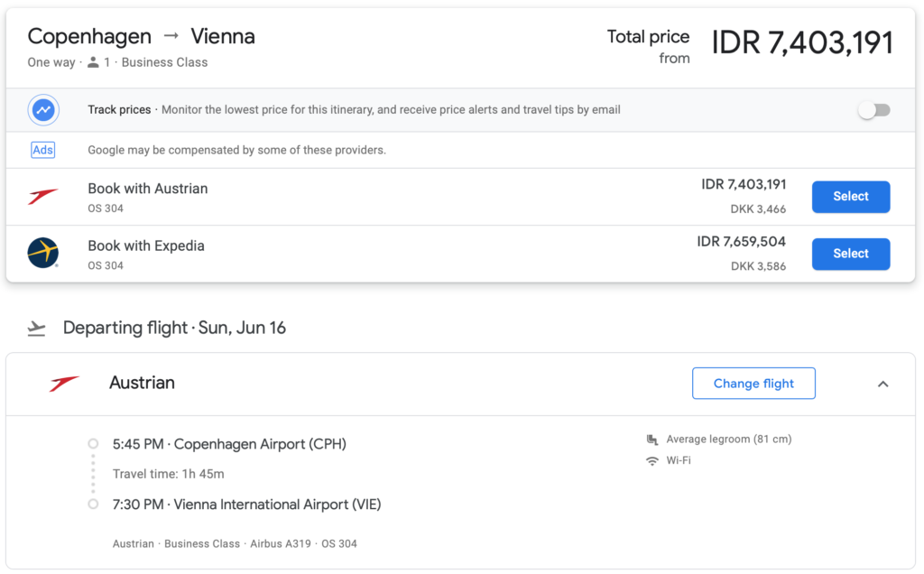Viewport: 924px width, 574px height.
Task: Click Copenhagen in the route title
Action: 89,36
